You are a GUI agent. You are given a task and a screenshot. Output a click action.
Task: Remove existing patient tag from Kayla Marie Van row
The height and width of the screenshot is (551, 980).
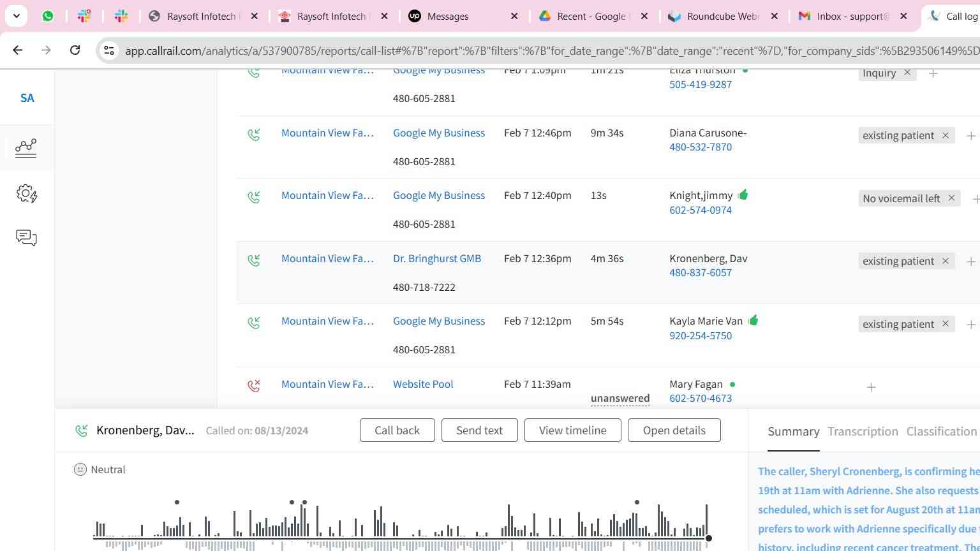click(946, 324)
